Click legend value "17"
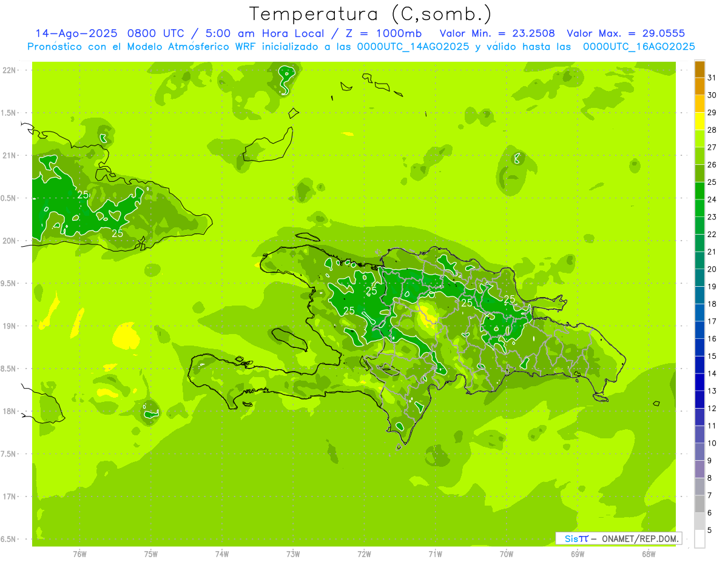This screenshot has width=728, height=562. click(x=712, y=321)
